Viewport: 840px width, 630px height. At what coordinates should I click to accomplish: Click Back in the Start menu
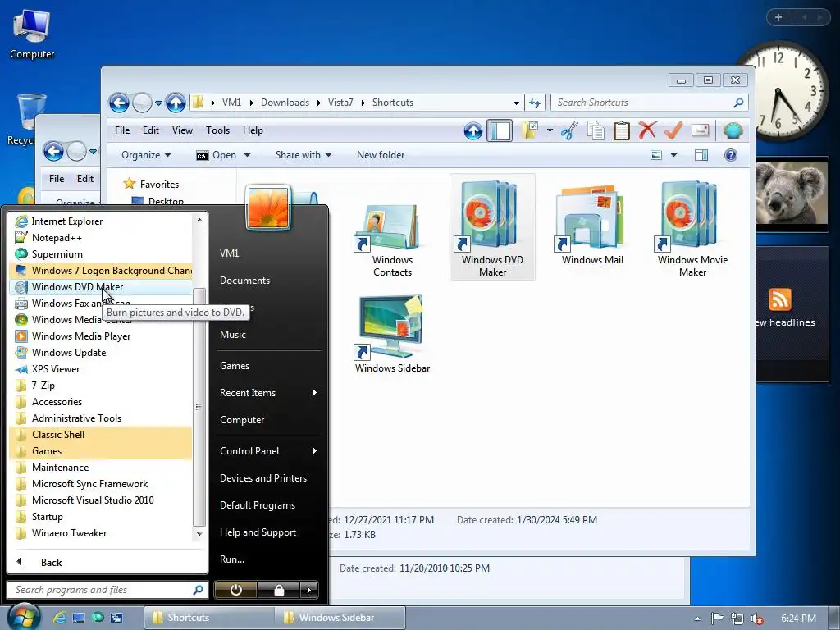(x=107, y=562)
